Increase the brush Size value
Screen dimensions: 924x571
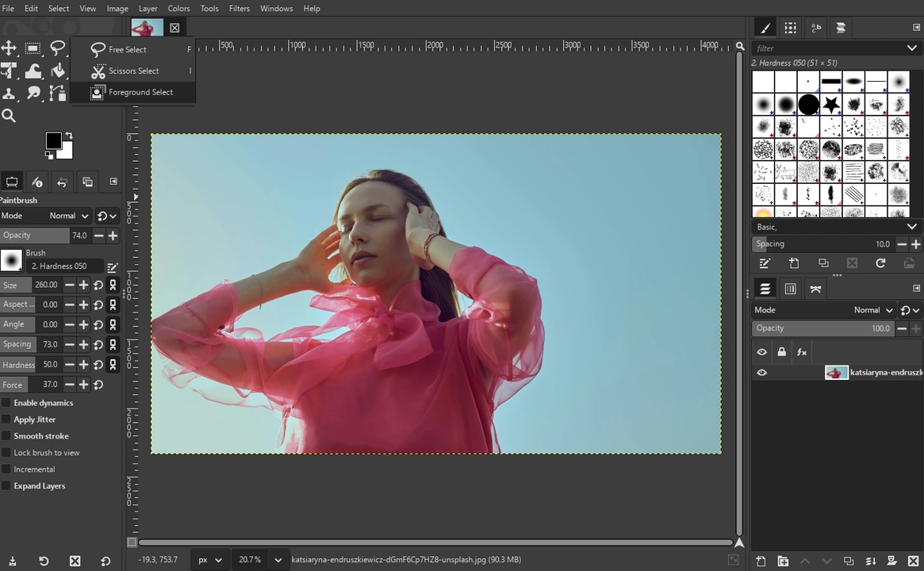(84, 285)
